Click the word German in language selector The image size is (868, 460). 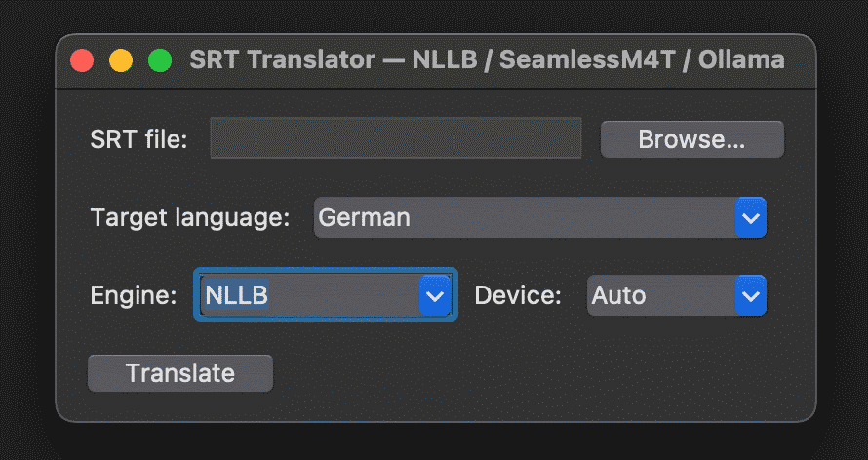[364, 217]
